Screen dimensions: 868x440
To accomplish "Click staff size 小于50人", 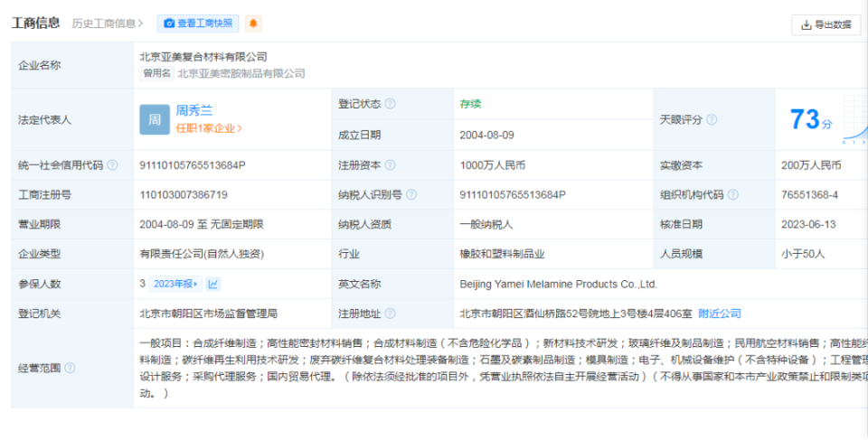I will pos(803,254).
